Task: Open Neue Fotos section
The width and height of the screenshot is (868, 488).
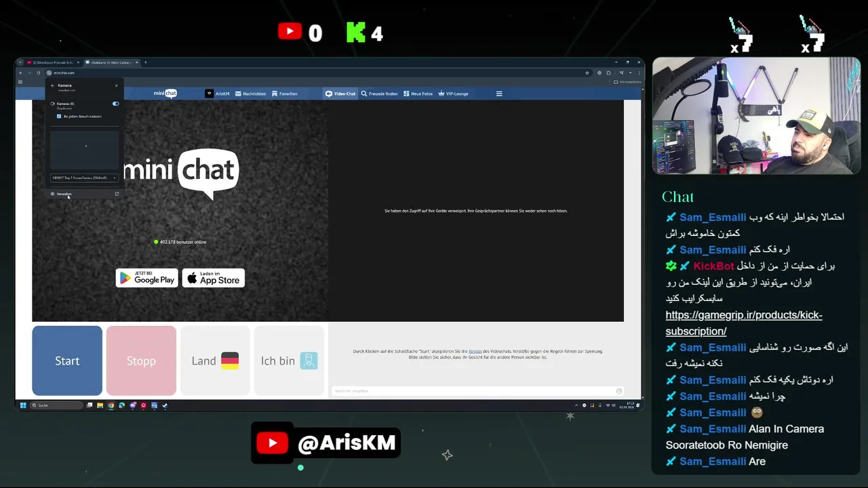Action: coord(418,94)
